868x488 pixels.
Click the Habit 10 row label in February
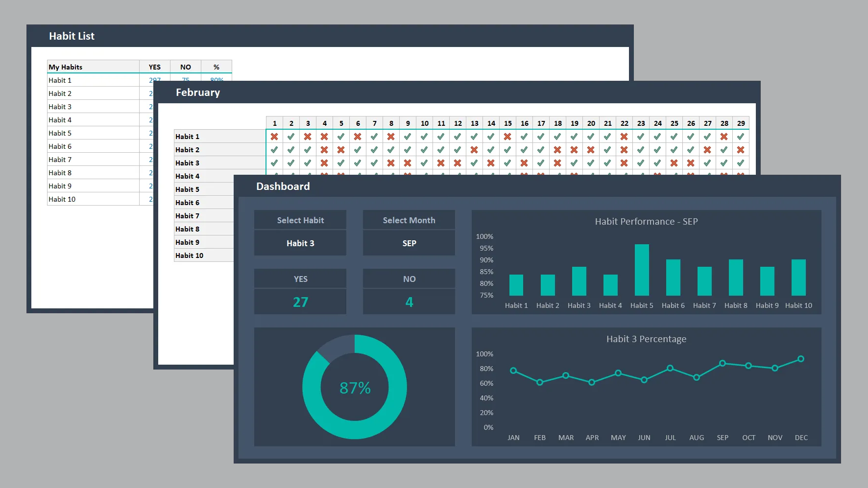190,256
